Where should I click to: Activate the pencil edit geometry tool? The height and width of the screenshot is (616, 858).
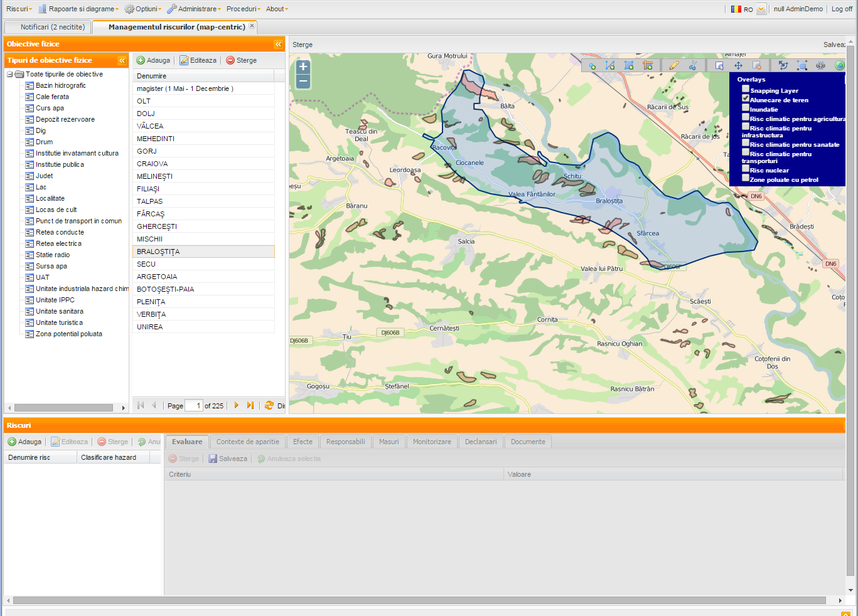click(674, 65)
